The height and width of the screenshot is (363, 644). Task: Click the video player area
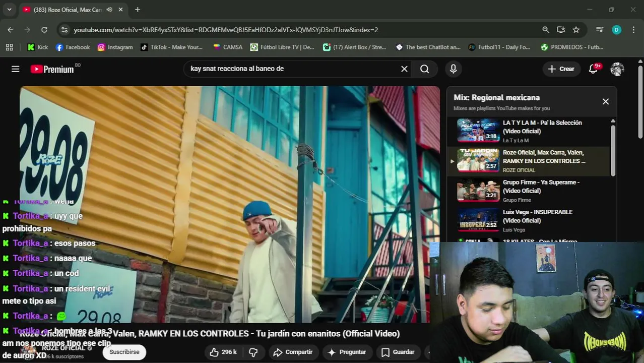point(230,204)
